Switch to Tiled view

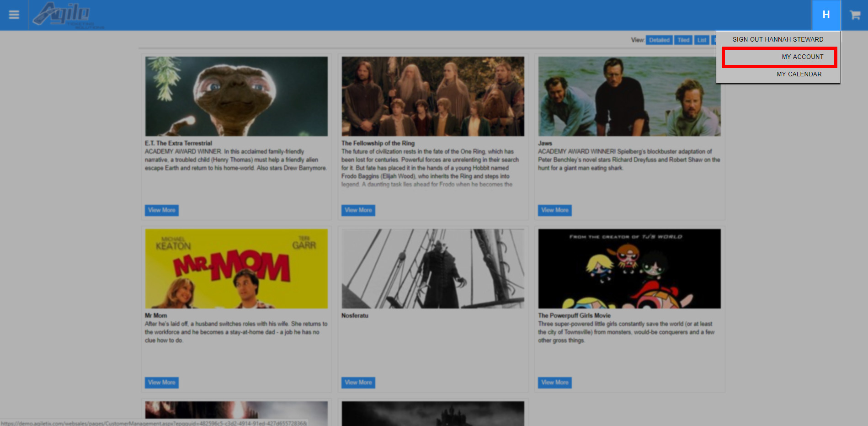[x=683, y=40]
